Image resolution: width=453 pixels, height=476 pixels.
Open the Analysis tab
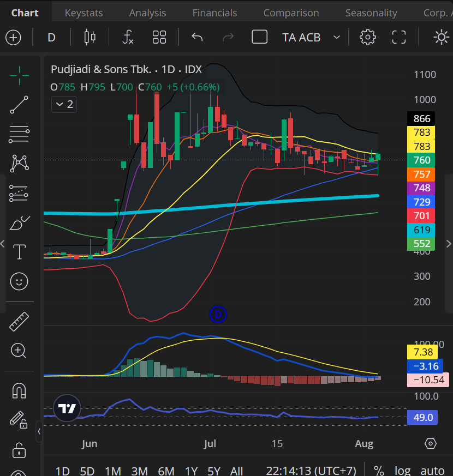148,13
